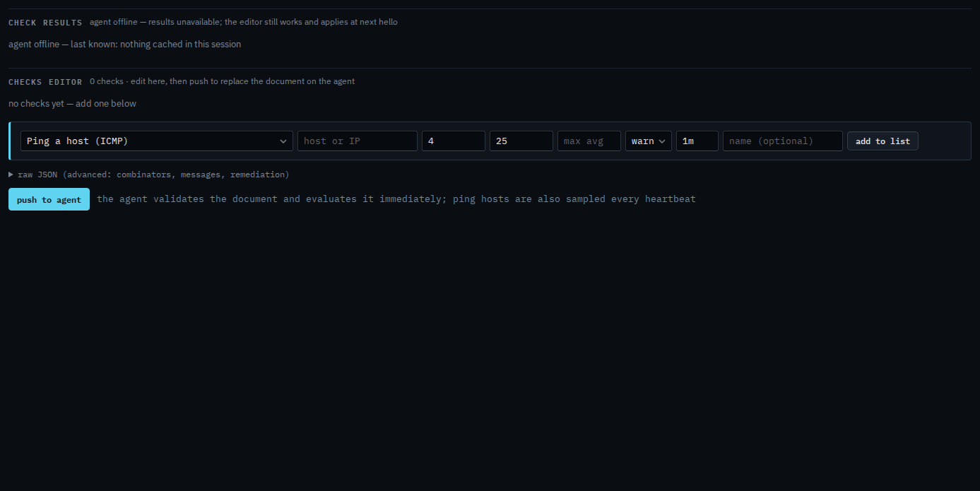
Task: Expand the raw JSON advanced section
Action: click(149, 174)
